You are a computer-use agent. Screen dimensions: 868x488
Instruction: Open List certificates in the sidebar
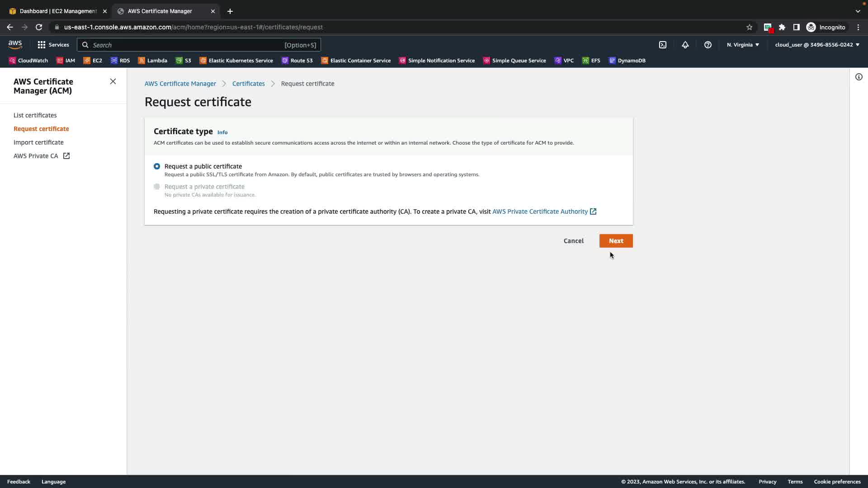click(x=35, y=115)
